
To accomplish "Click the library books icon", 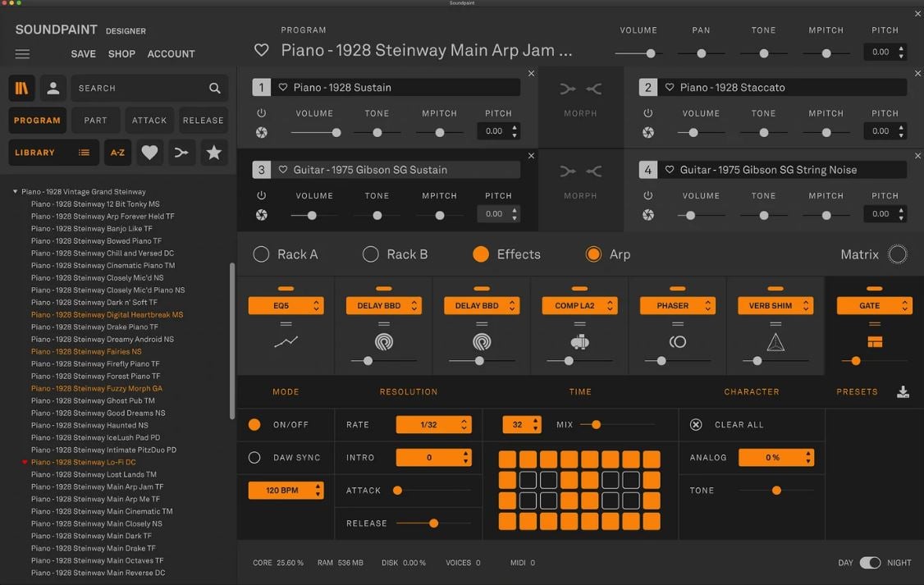I will (22, 88).
